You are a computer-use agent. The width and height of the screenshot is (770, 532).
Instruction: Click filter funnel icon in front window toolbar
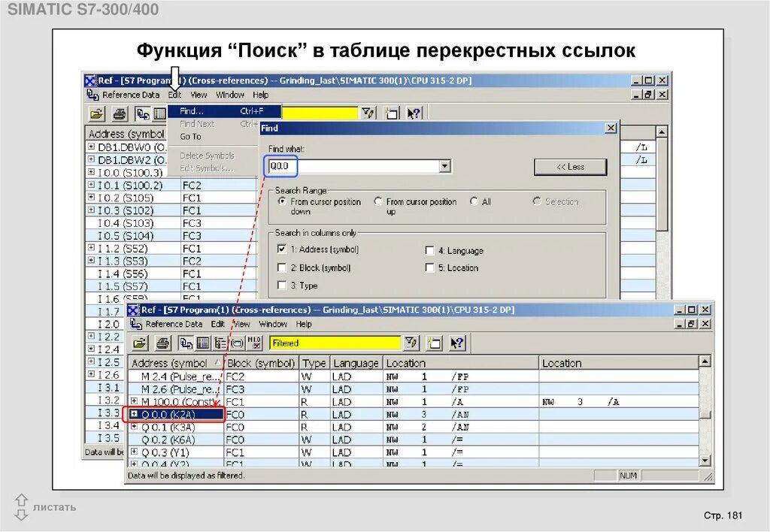(x=411, y=343)
